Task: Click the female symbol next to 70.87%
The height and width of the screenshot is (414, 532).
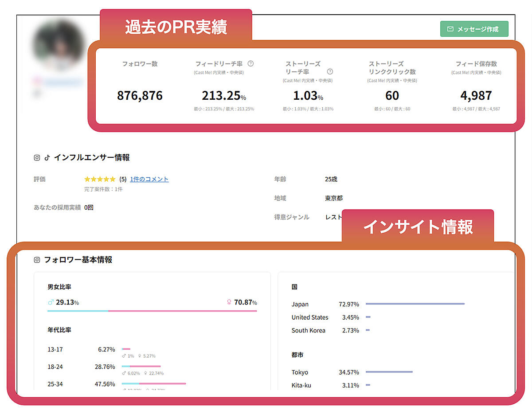Action: tap(229, 302)
